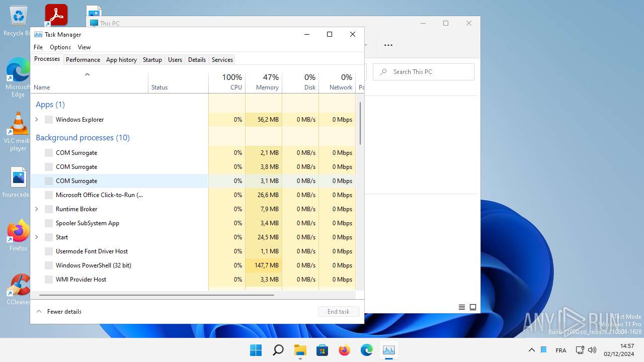Screen dimensions: 644x362
Task: Select the Usermode Font Driver Host row
Action: click(x=193, y=251)
